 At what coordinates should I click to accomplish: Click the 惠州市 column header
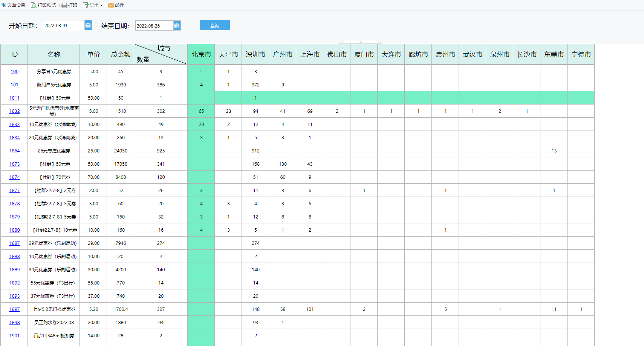[445, 54]
